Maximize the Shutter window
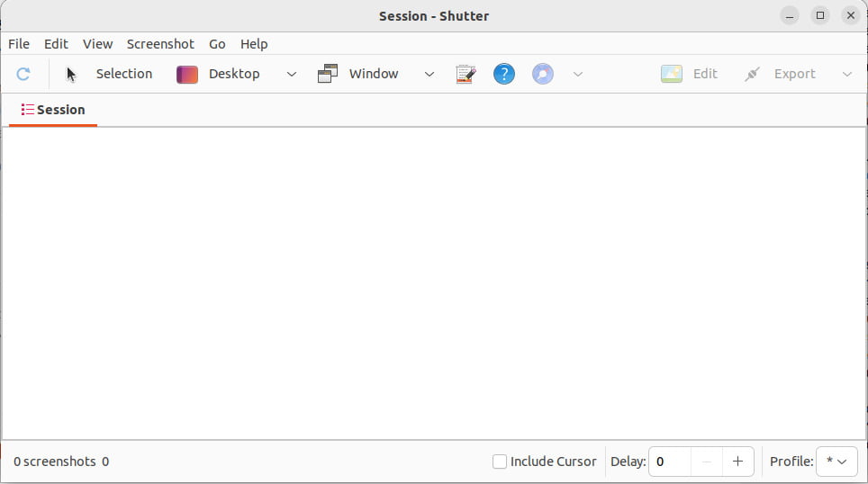 point(820,15)
